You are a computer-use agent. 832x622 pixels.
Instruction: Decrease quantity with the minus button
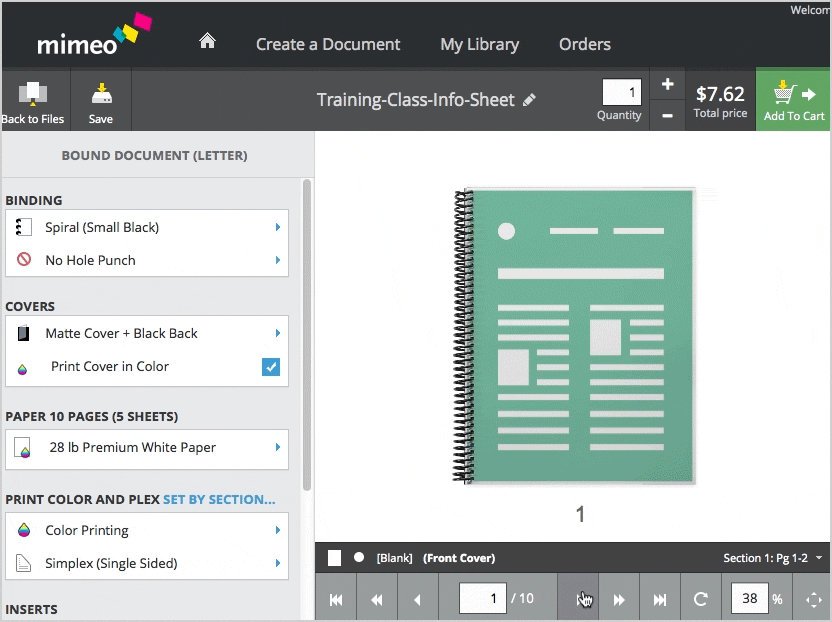click(x=668, y=115)
